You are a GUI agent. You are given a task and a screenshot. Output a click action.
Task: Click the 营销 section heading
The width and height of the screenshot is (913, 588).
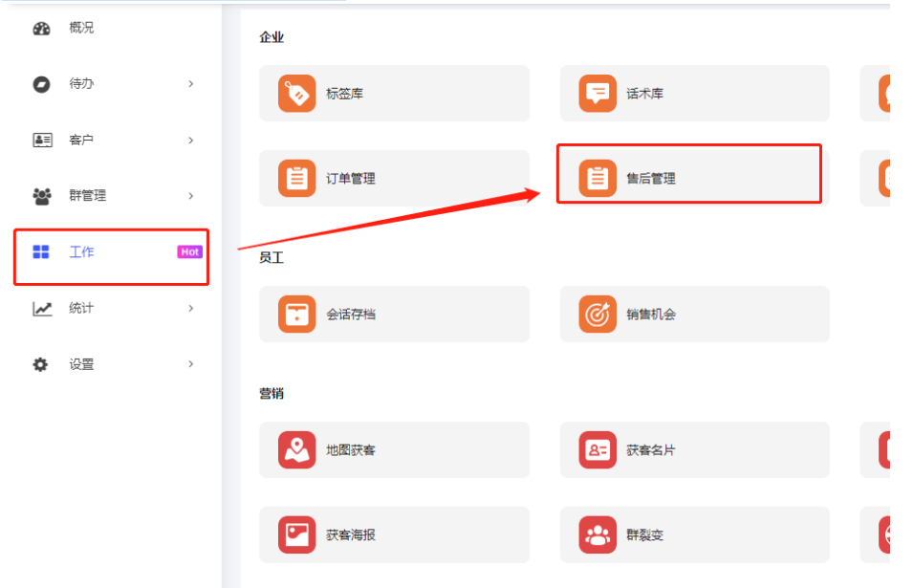272,394
